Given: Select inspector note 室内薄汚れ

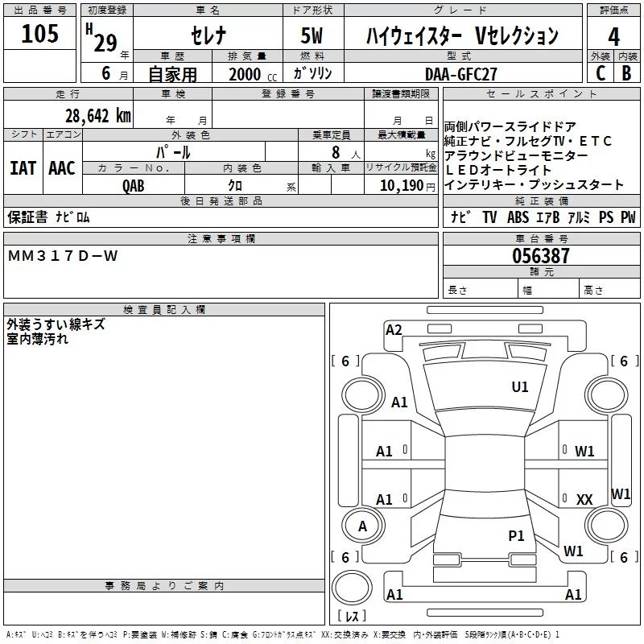Looking at the screenshot, I should coord(37,339).
